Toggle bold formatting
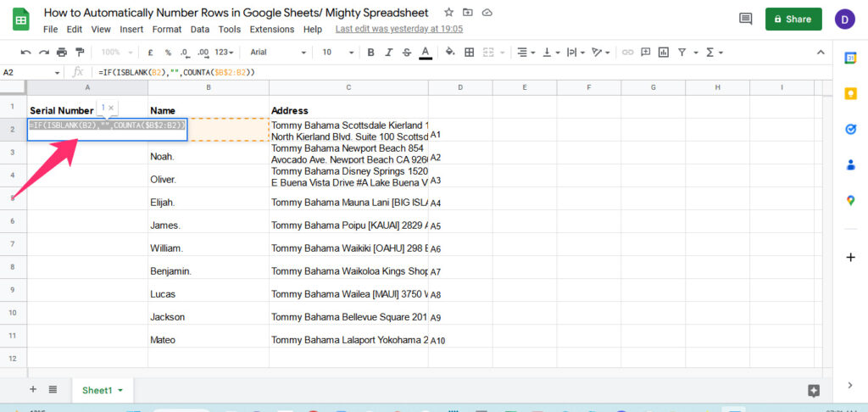This screenshot has width=868, height=412. coord(371,52)
